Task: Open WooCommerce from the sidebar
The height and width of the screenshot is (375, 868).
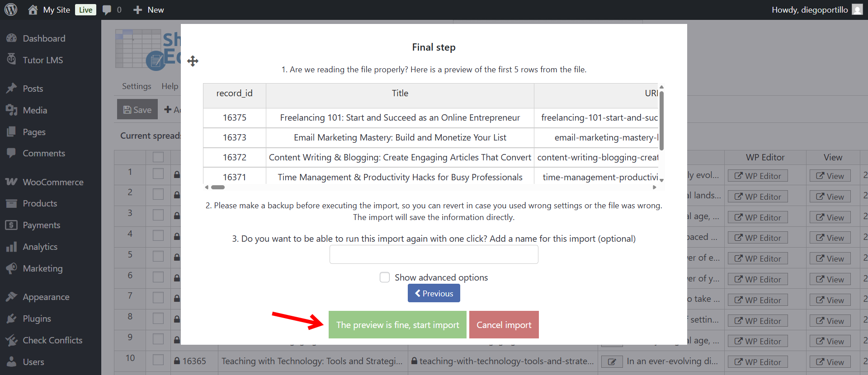Action: coord(53,182)
